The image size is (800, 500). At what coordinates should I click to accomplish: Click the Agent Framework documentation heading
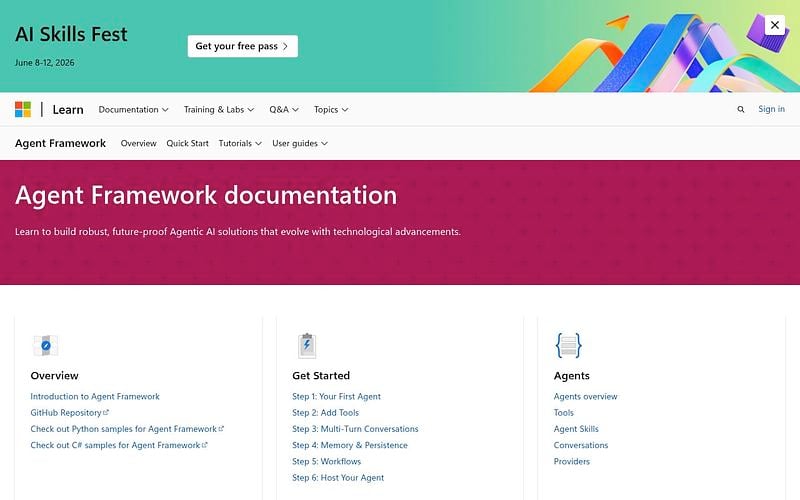tap(206, 195)
